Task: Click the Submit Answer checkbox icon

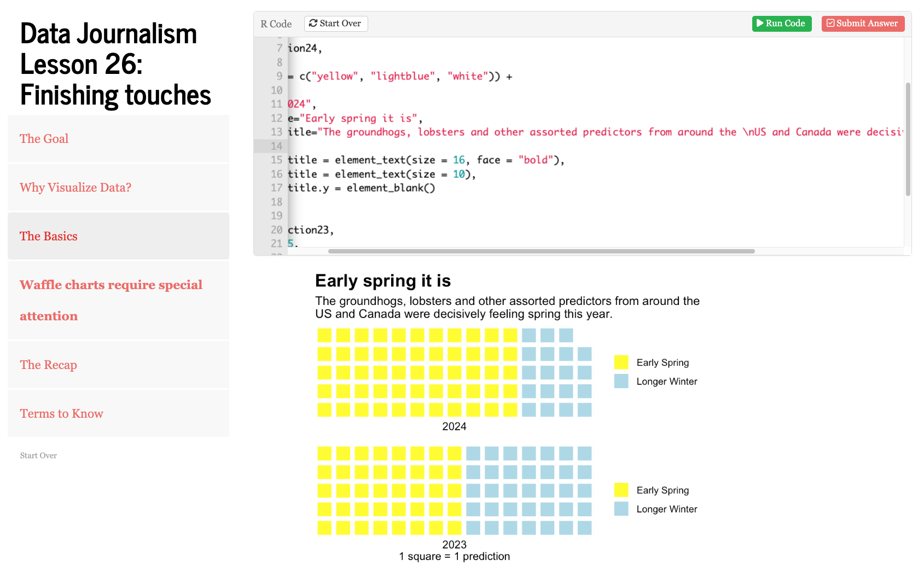Action: click(x=830, y=24)
